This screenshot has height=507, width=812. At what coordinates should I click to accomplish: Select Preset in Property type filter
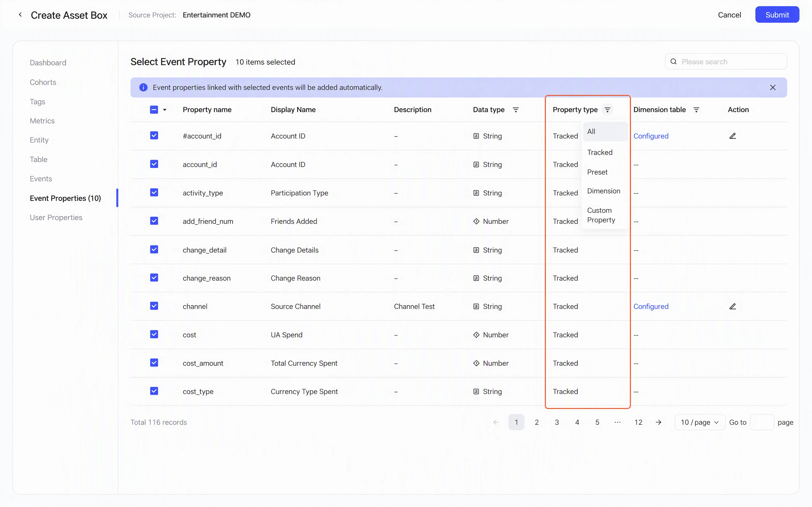point(597,172)
